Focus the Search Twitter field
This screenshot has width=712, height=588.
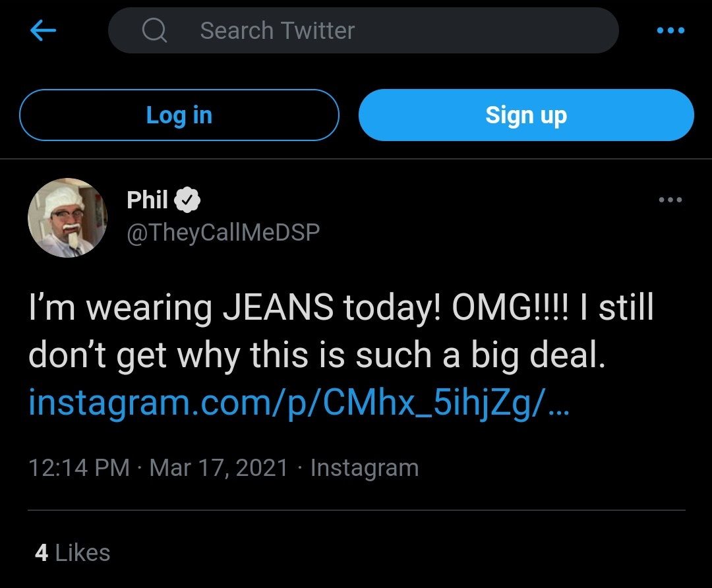click(363, 30)
